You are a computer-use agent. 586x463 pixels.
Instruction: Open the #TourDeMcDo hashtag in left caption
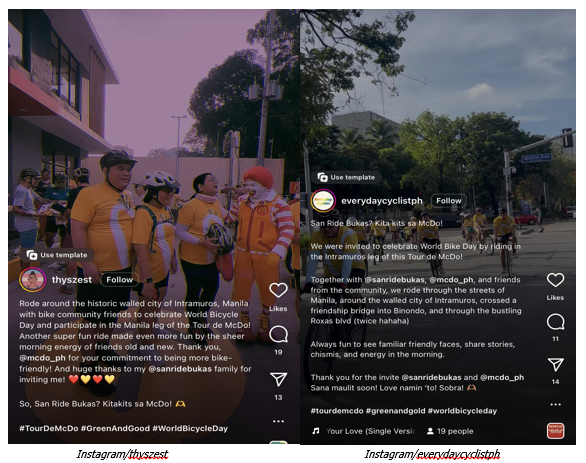[49, 429]
